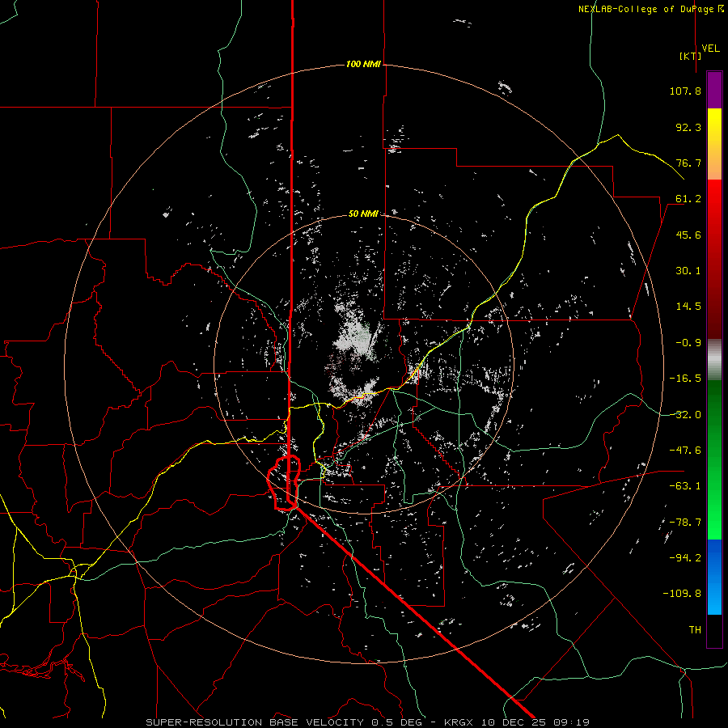Click the 30.1 legend value
Viewport: 728px width, 728px height.
click(x=688, y=271)
